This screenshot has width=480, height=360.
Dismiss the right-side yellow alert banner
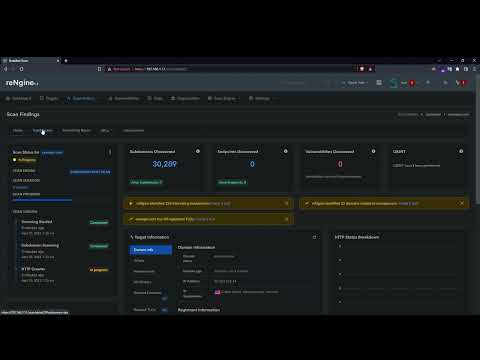(462, 203)
